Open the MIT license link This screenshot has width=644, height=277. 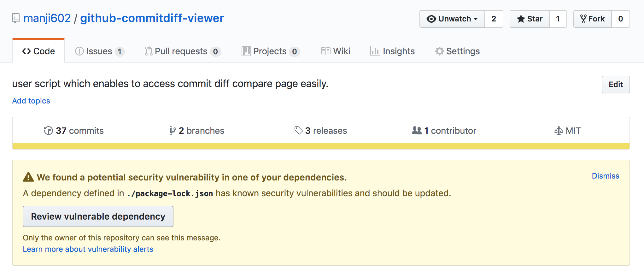point(567,131)
